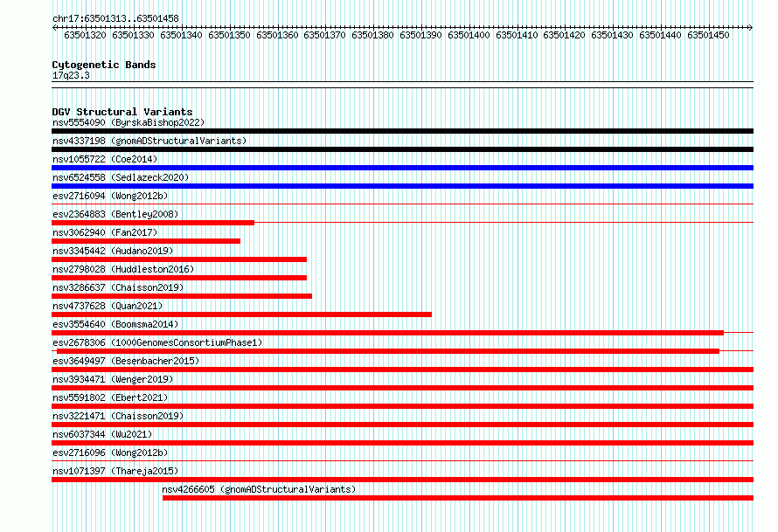Open esv2678306 (1000GenomesConsortiumPhase1) variant

157,342
